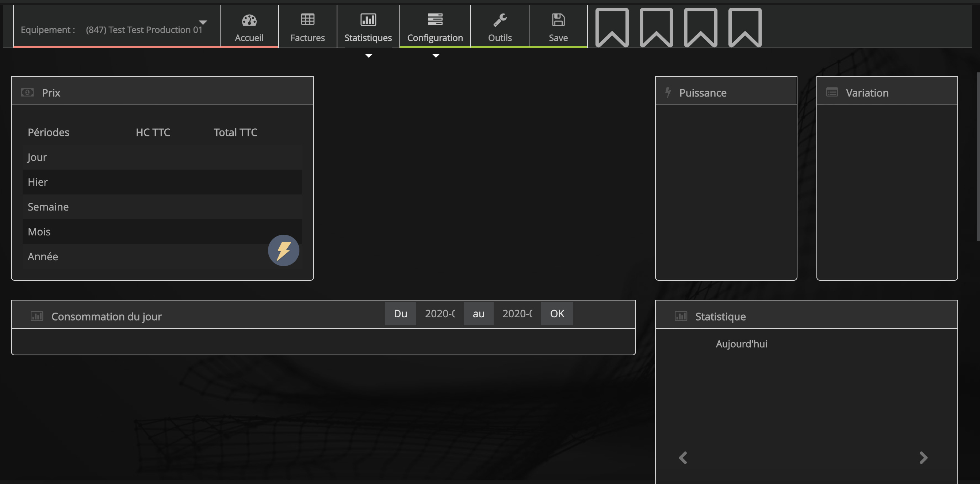Expand the Configuration menu arrow
The height and width of the screenshot is (484, 980).
436,56
